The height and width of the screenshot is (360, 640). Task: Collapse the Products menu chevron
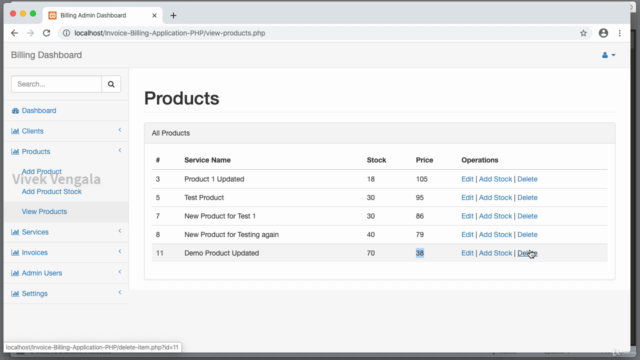(x=120, y=150)
